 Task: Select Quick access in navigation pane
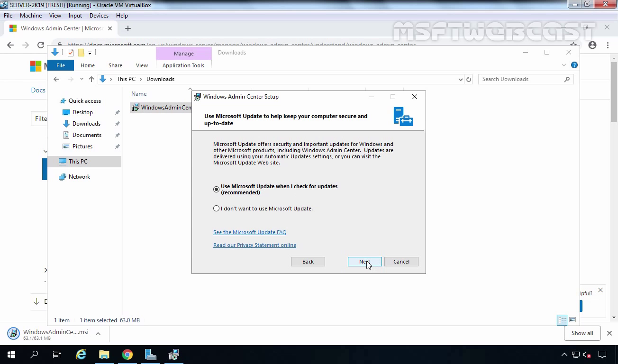(x=84, y=101)
